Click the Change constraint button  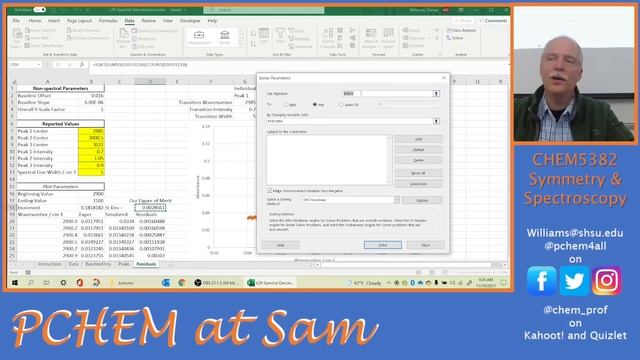click(418, 150)
